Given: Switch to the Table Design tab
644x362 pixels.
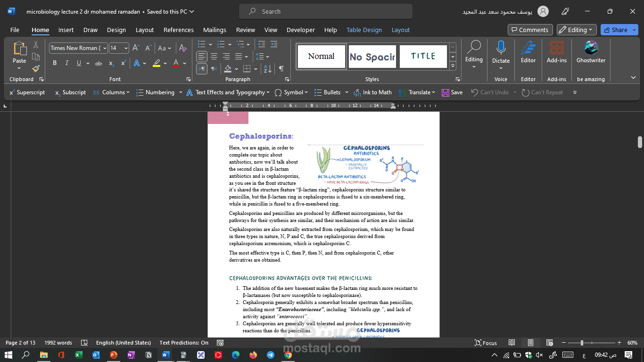Looking at the screenshot, I should coord(364,30).
